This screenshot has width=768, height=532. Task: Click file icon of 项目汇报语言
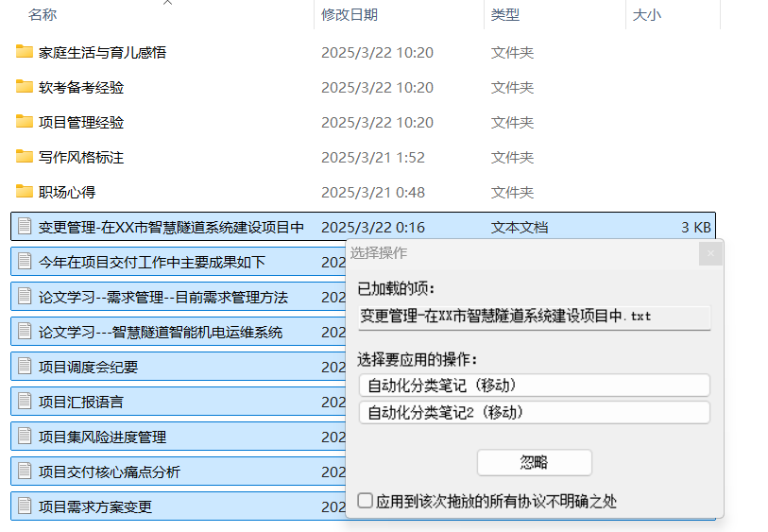(25, 402)
